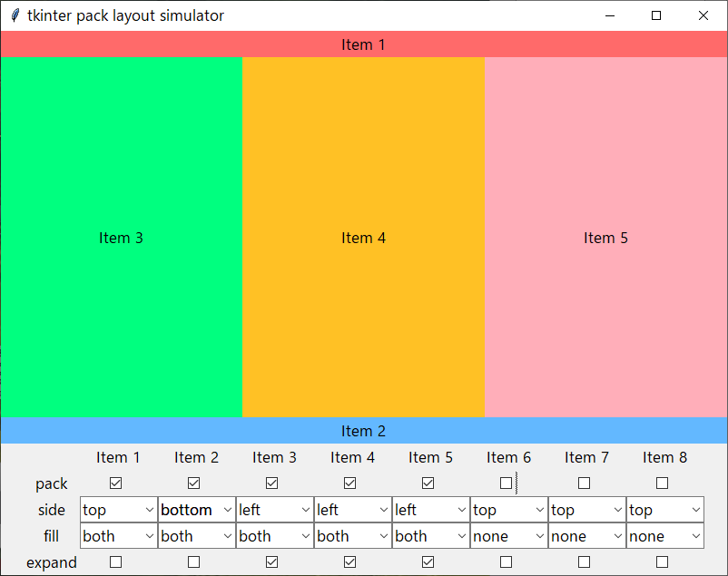Uncheck the pack checkbox for Item 2
This screenshot has height=576, width=728.
(193, 483)
